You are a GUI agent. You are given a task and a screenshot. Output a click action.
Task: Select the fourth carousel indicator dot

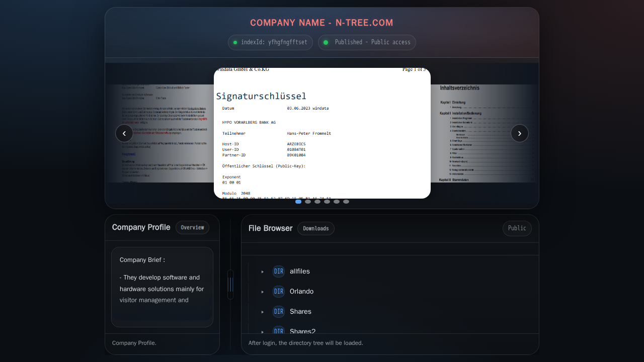coord(327,202)
